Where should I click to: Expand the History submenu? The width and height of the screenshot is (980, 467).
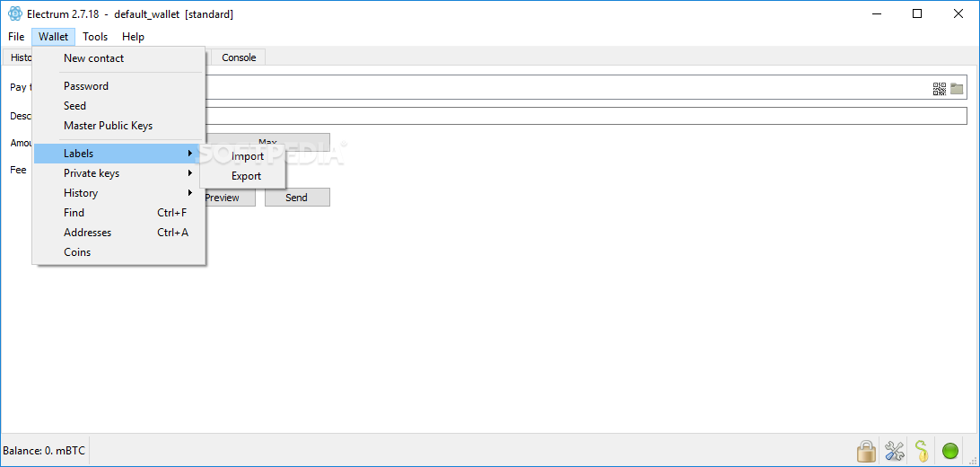pyautogui.click(x=118, y=193)
